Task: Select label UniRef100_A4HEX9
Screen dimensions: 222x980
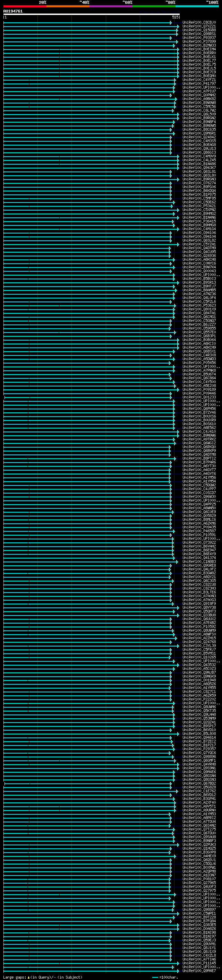Action: point(199,856)
